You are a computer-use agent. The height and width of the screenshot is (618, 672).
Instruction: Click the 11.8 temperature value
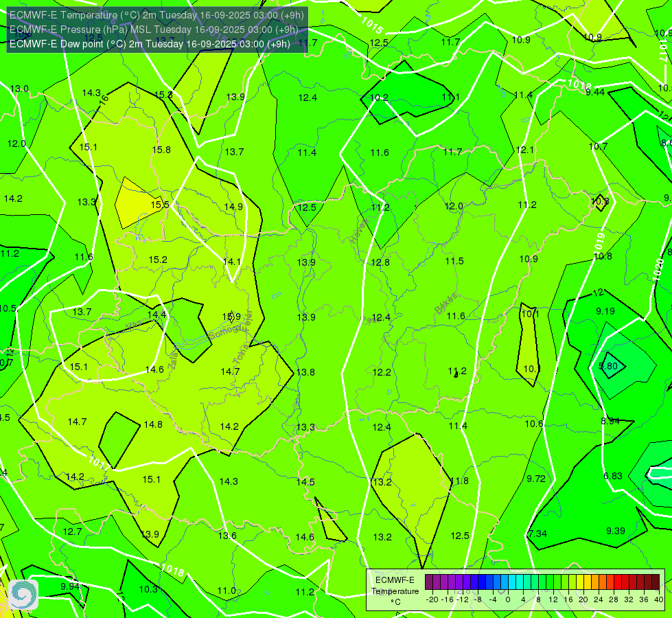click(459, 481)
